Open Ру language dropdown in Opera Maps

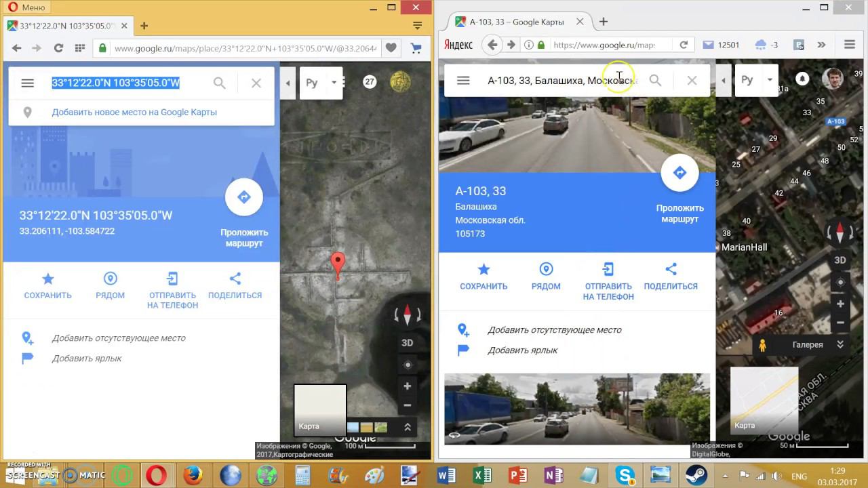tap(321, 83)
